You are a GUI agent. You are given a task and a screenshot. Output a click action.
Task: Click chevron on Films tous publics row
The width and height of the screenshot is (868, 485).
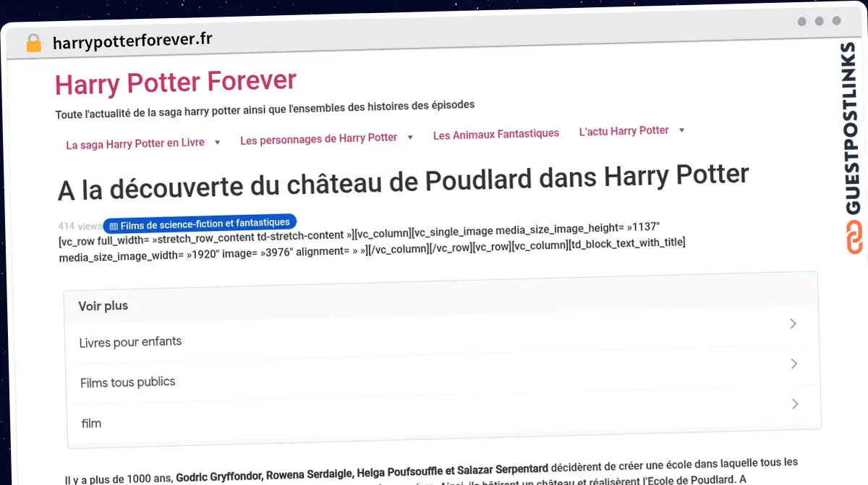(793, 363)
